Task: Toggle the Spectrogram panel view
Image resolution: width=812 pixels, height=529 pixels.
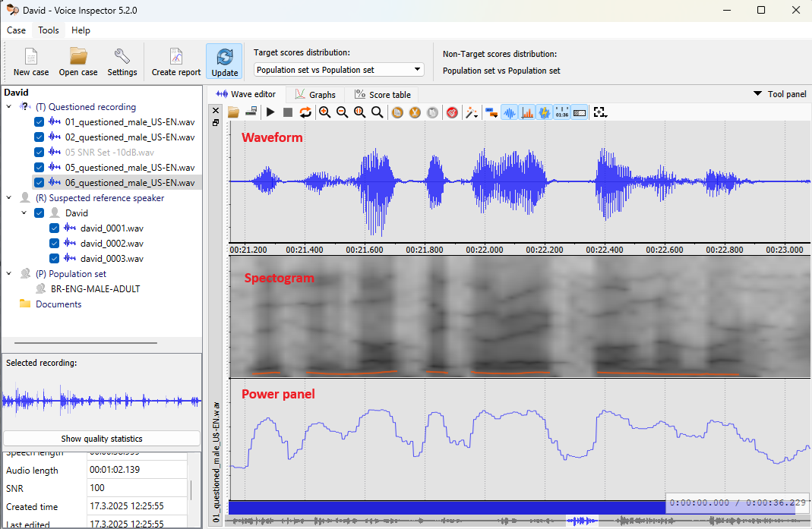Action: (x=527, y=112)
